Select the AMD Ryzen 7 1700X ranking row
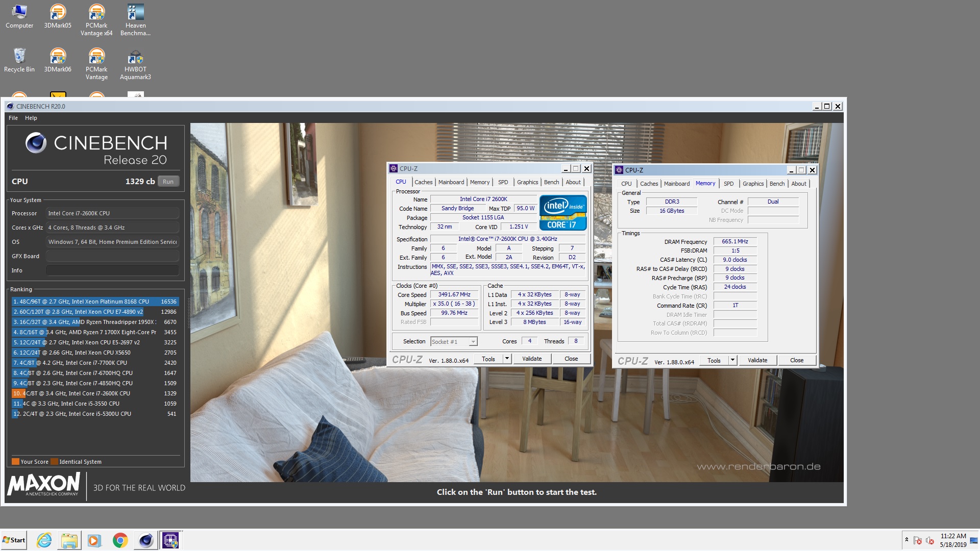This screenshot has height=551, width=980. tap(95, 332)
